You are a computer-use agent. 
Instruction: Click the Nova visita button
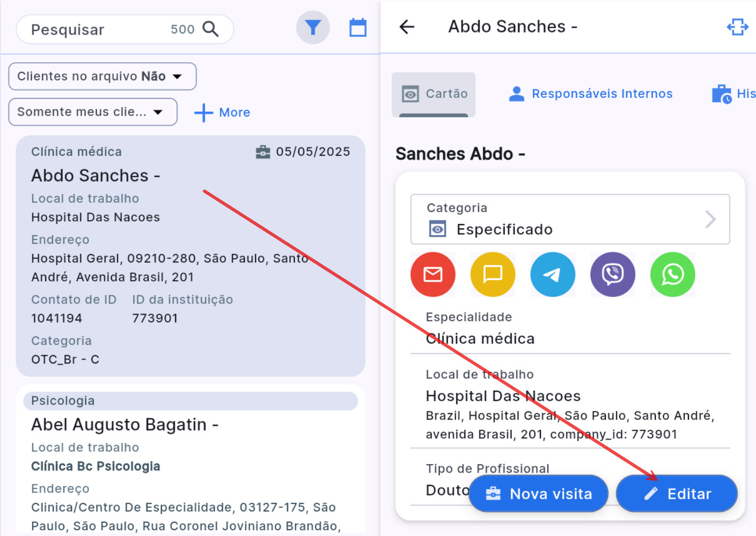pyautogui.click(x=538, y=494)
